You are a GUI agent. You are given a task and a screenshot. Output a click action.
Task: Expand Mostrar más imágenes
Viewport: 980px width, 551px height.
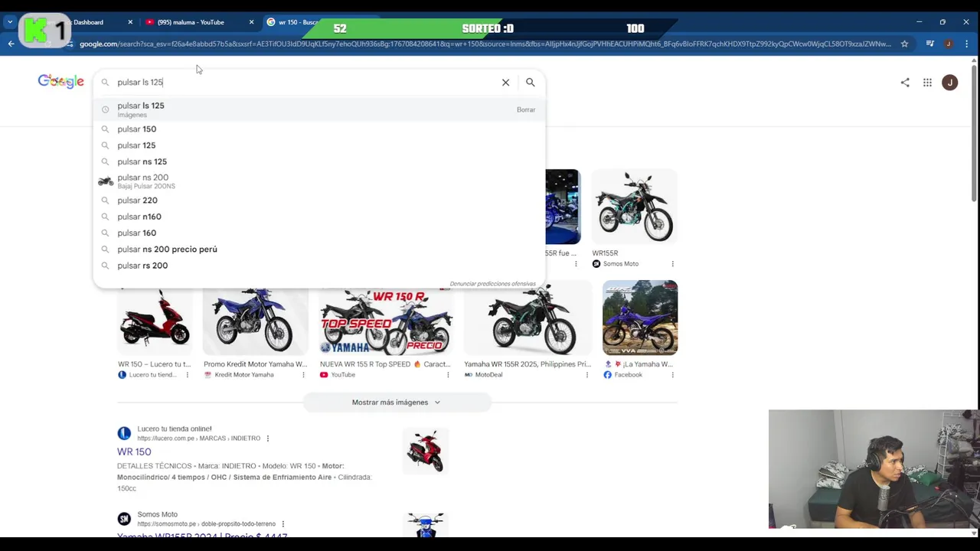[397, 403]
